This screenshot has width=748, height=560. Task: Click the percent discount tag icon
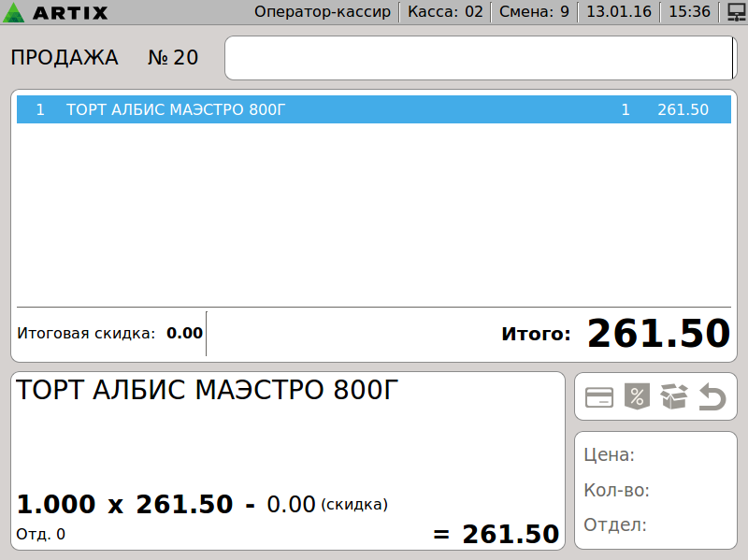pos(636,397)
